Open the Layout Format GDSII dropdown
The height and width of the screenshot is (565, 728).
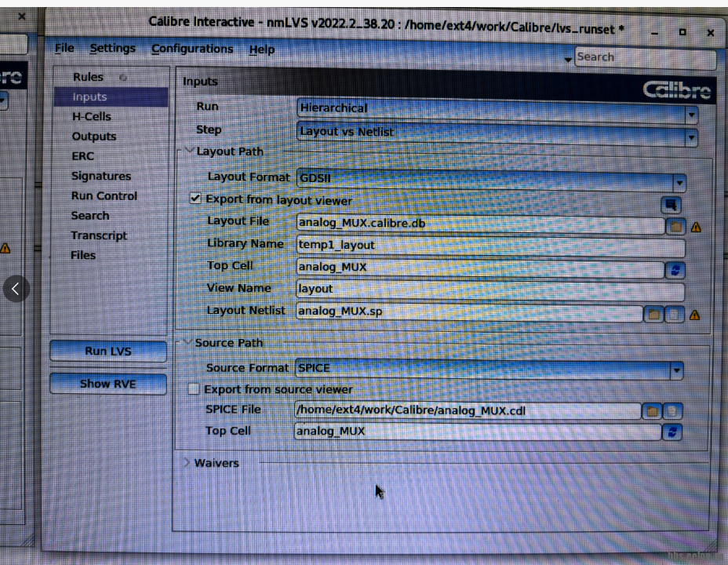(x=679, y=184)
